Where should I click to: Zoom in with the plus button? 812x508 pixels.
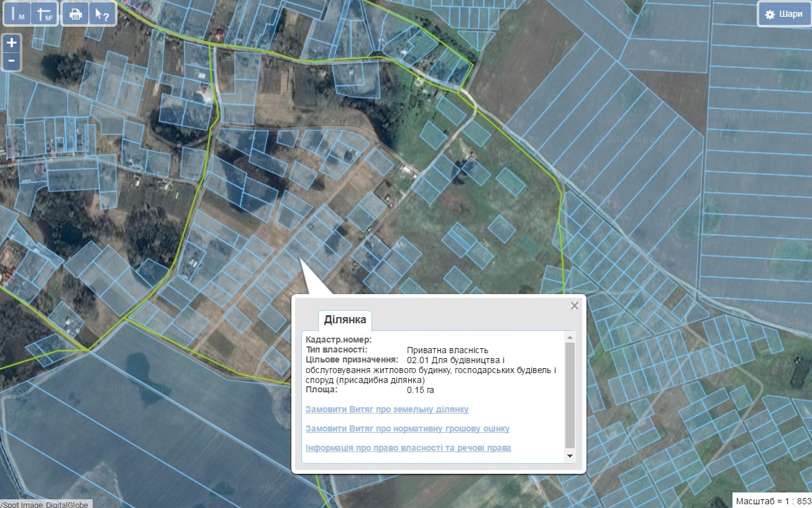click(12, 43)
